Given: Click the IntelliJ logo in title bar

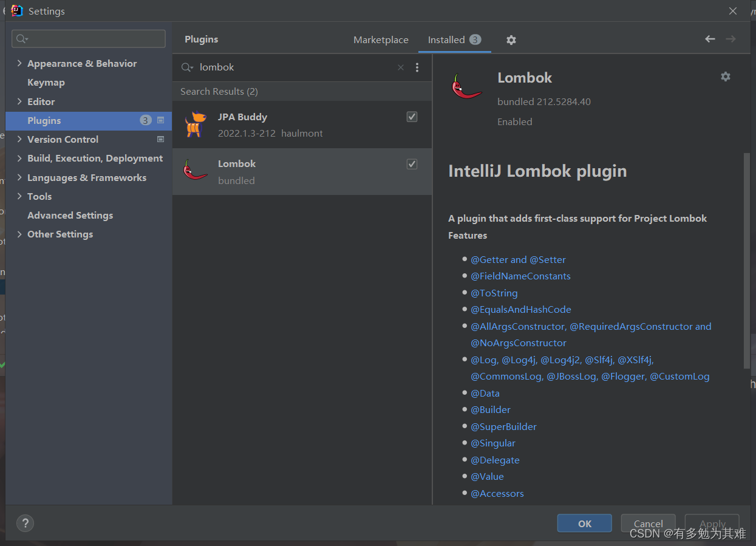Looking at the screenshot, I should pos(17,11).
